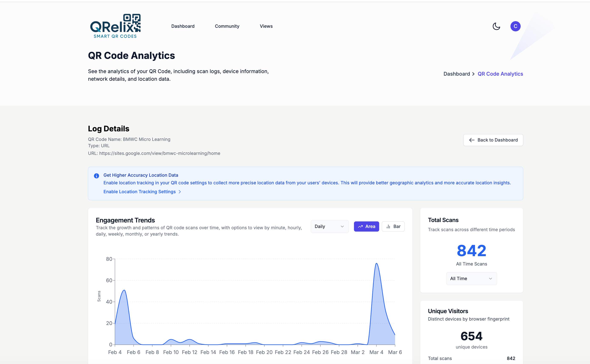Screen dimensions: 590x364
Task: Open the Dashboard nav item
Action: [x=183, y=26]
